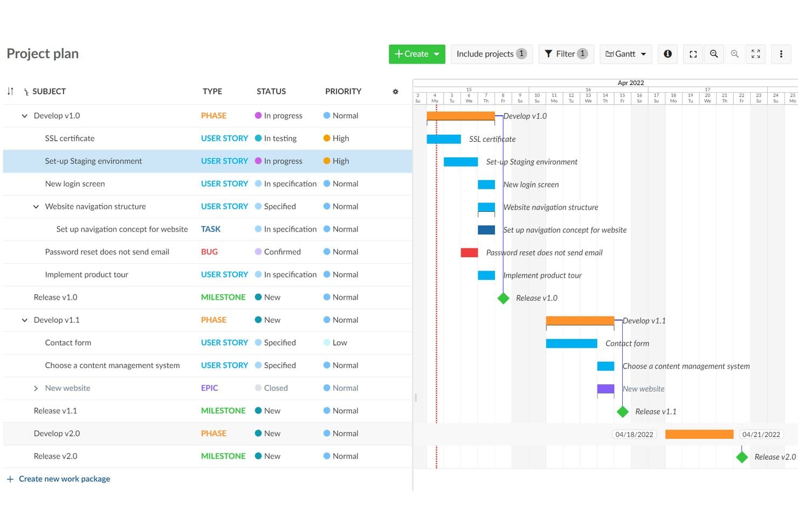The height and width of the screenshot is (532, 798).
Task: Open the info details view icon
Action: point(668,54)
